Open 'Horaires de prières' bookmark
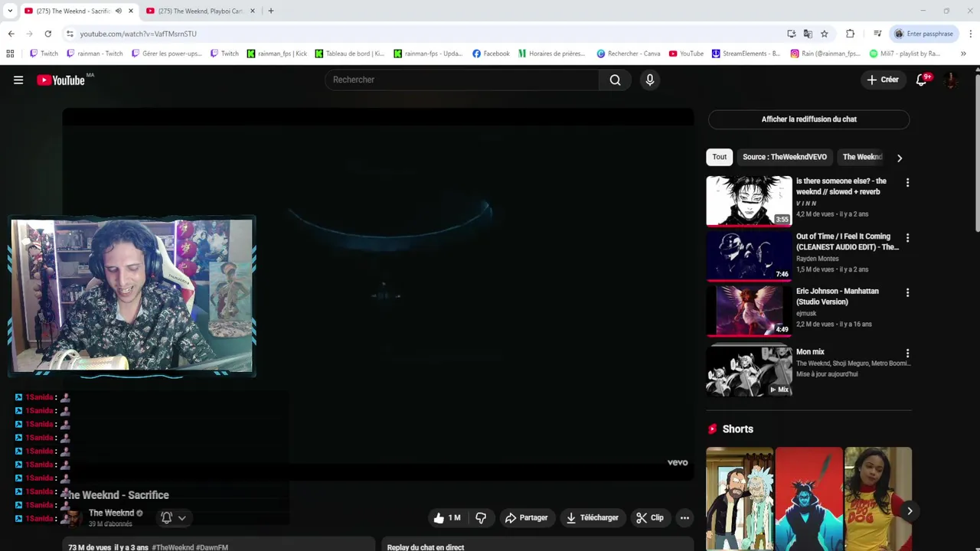Viewport: 980px width, 551px height. [552, 54]
